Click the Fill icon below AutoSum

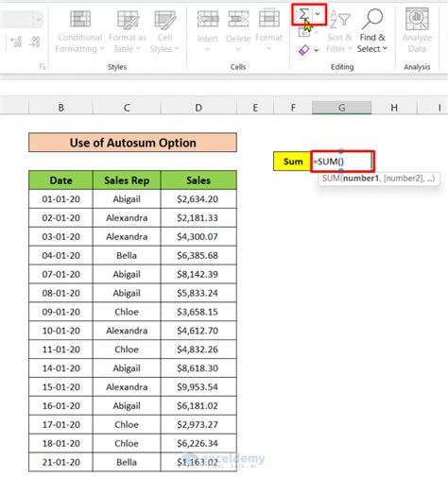click(x=304, y=32)
